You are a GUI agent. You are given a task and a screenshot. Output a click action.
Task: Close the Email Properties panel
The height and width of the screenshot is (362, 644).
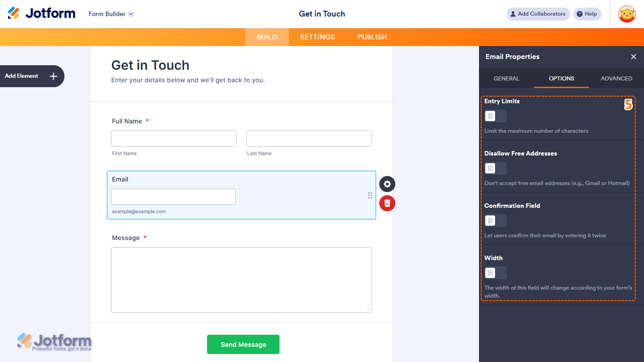point(634,57)
